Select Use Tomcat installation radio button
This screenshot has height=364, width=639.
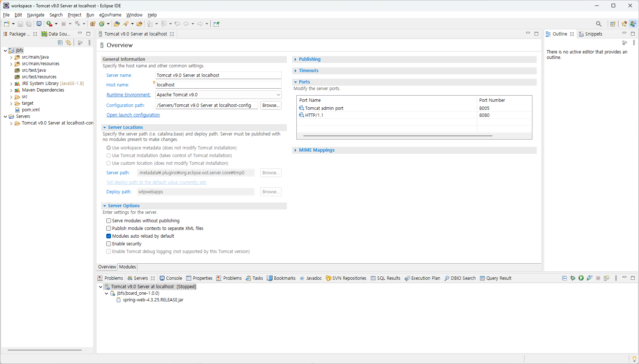[108, 156]
